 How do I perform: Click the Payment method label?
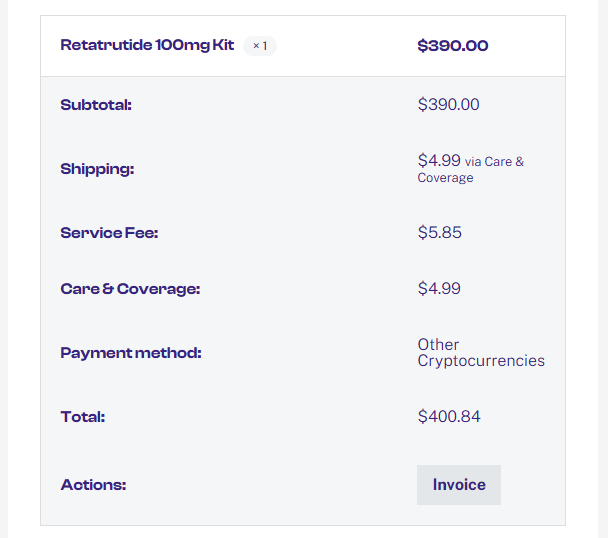click(x=131, y=353)
